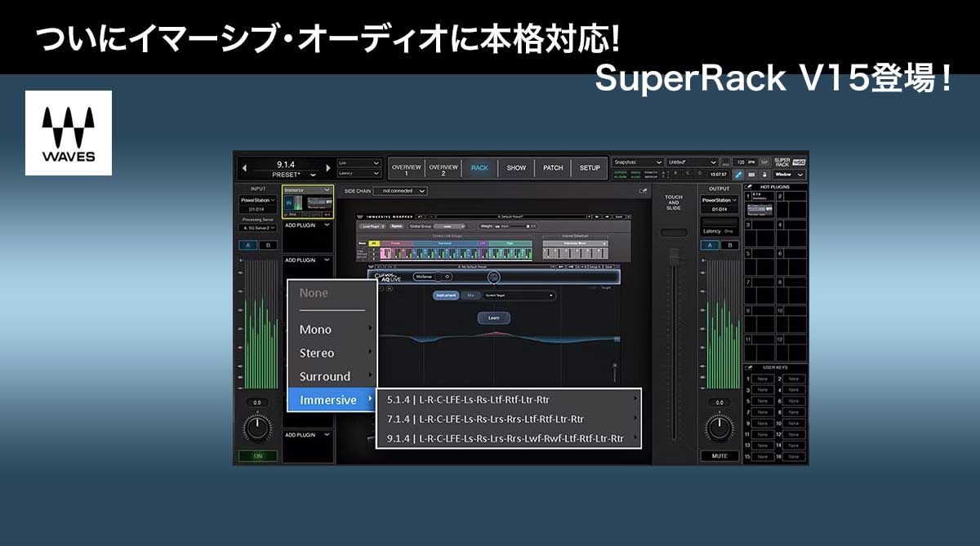The image size is (980, 546).
Task: Click the lock icon in the top bar
Action: [x=764, y=174]
